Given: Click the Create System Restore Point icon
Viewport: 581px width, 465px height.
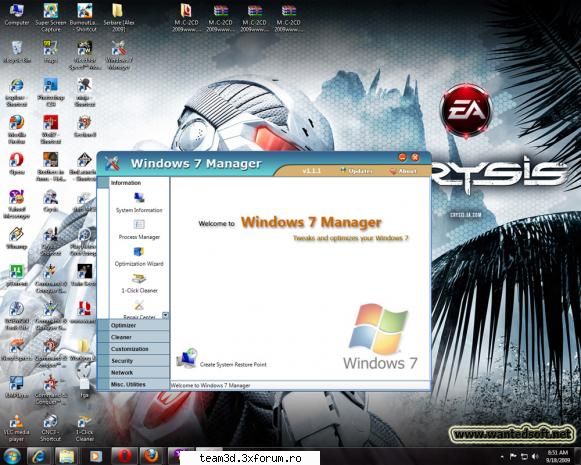Looking at the screenshot, I should point(186,358).
